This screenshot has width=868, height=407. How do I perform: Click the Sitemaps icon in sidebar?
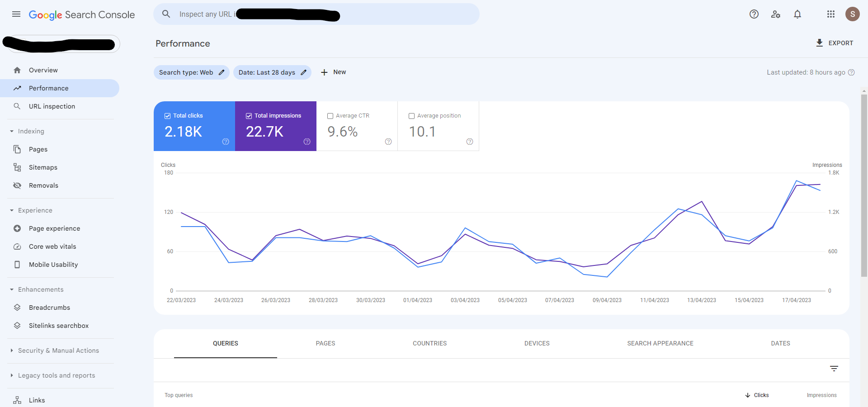[17, 167]
